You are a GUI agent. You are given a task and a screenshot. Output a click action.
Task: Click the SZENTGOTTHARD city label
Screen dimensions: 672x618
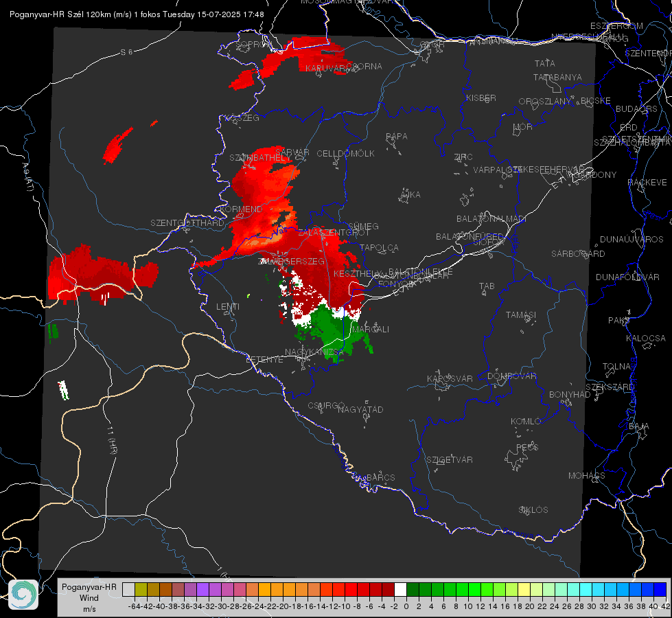click(x=187, y=223)
